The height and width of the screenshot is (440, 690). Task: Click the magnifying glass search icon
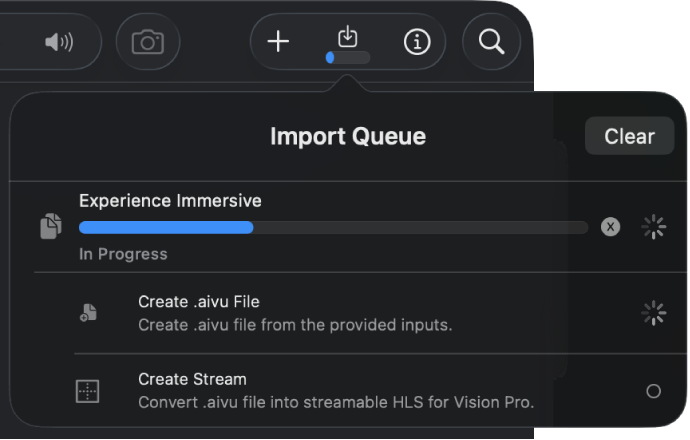click(491, 42)
